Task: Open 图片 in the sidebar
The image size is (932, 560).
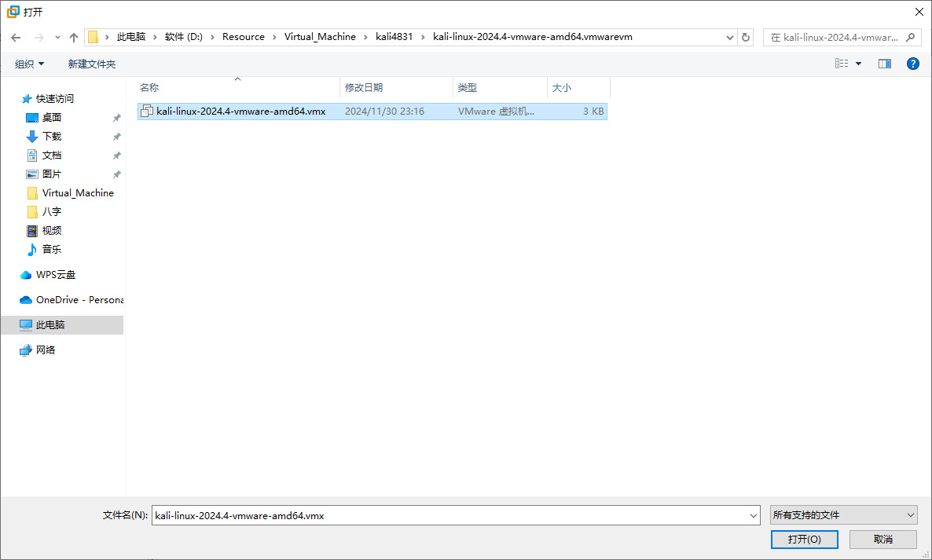Action: pos(52,174)
